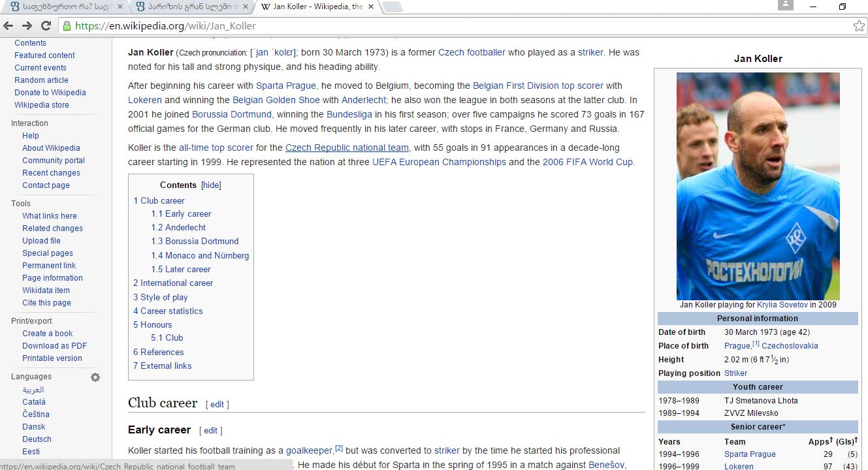
Task: Open Special pages in the Tools section
Action: point(48,253)
